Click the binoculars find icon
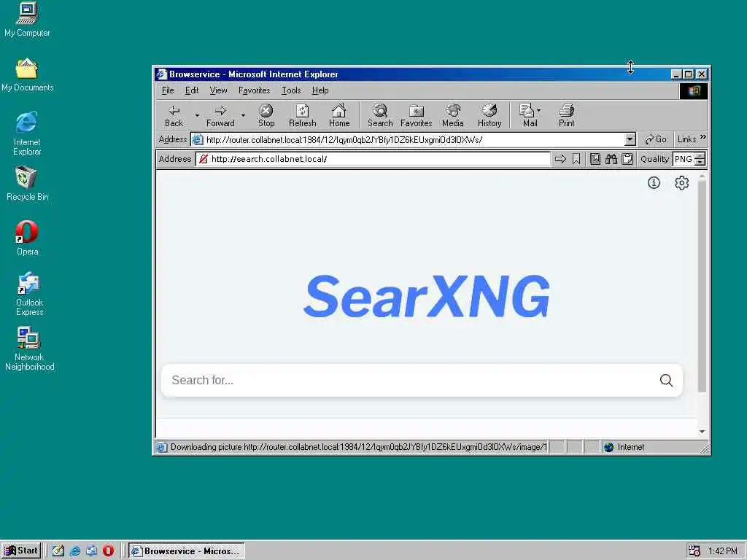Viewport: 747px width, 560px height. [611, 159]
